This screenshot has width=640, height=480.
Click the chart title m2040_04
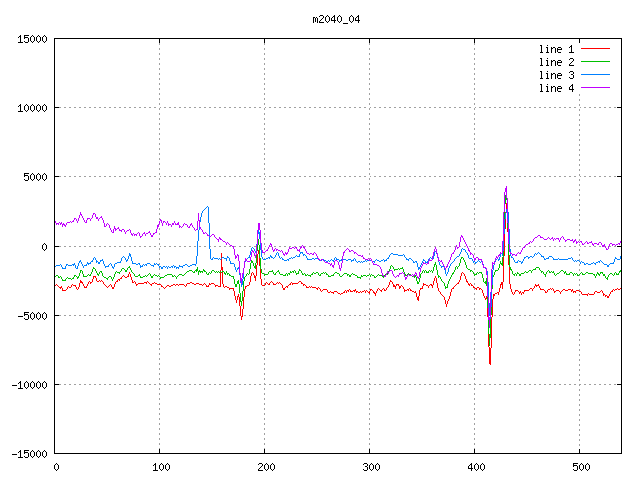[335, 19]
